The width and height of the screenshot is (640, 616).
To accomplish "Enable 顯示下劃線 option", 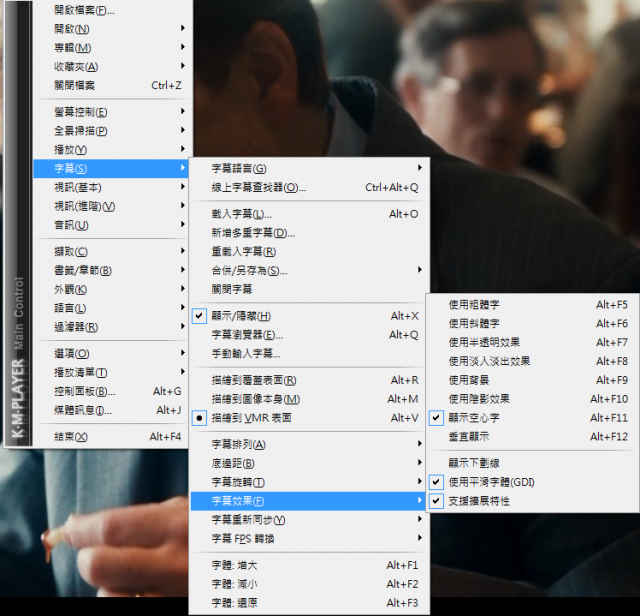I will [x=533, y=463].
